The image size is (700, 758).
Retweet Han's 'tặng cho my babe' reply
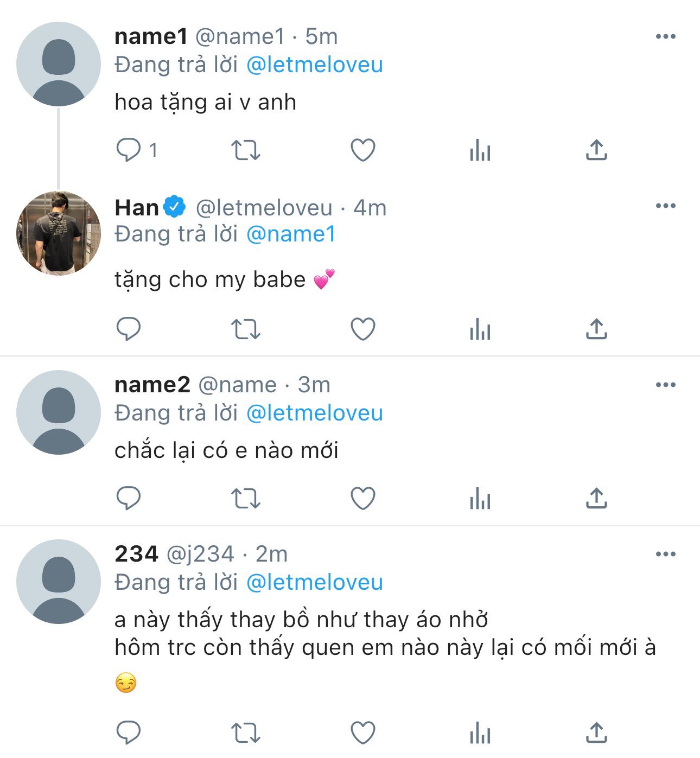coord(246,329)
